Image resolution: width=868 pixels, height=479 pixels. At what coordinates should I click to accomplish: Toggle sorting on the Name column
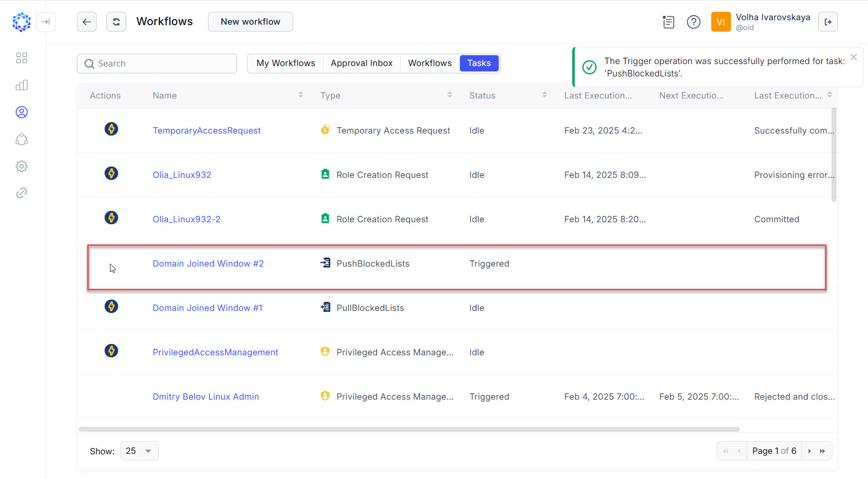point(301,95)
